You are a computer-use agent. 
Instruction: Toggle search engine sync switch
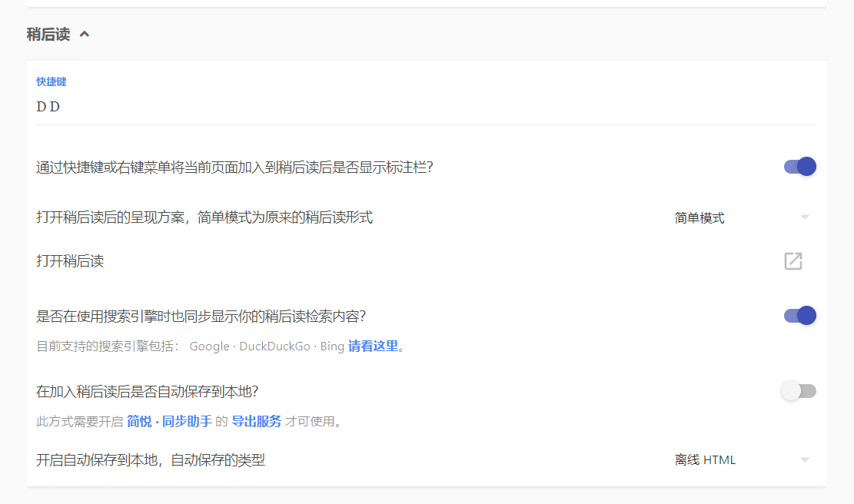click(799, 316)
